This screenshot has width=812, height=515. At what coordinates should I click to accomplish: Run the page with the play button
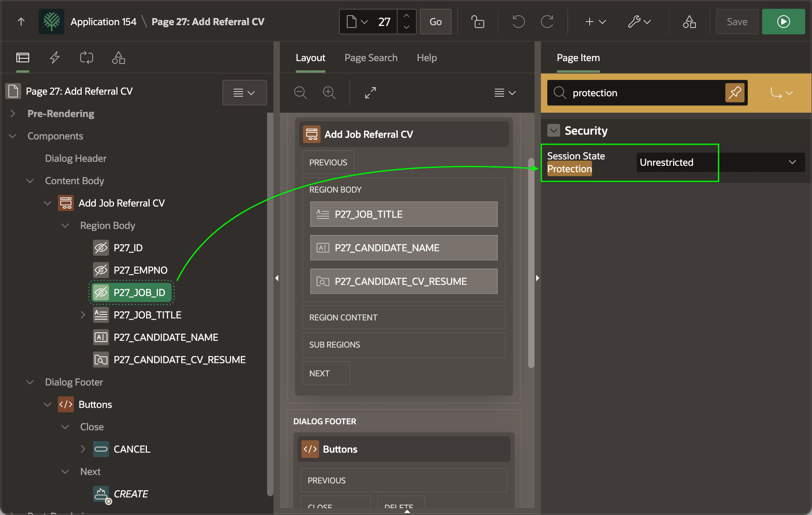coord(783,22)
